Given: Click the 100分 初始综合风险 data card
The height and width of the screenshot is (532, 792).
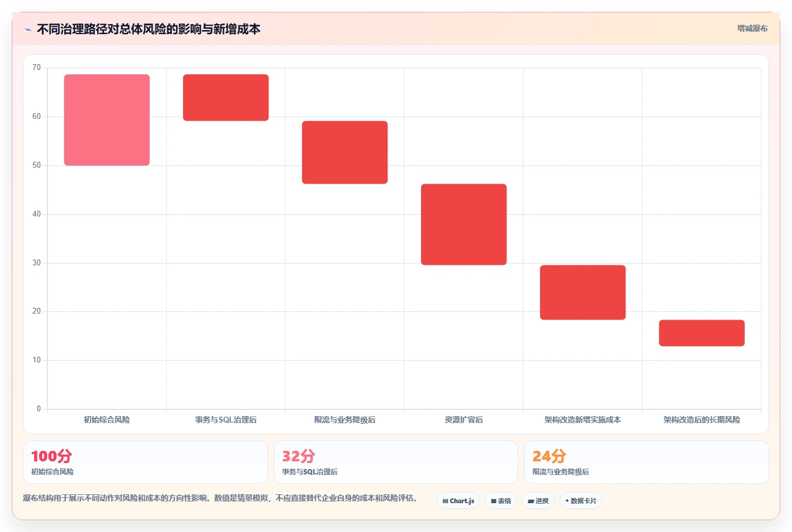Looking at the screenshot, I should [145, 462].
